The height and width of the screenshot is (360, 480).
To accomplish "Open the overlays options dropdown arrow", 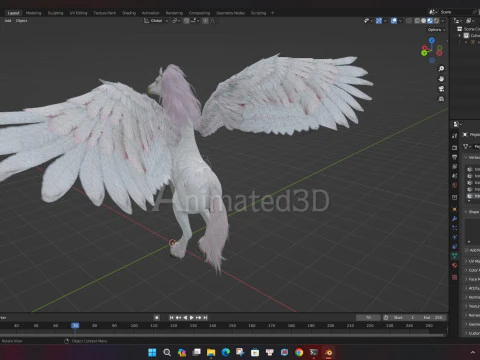I will click(x=400, y=21).
